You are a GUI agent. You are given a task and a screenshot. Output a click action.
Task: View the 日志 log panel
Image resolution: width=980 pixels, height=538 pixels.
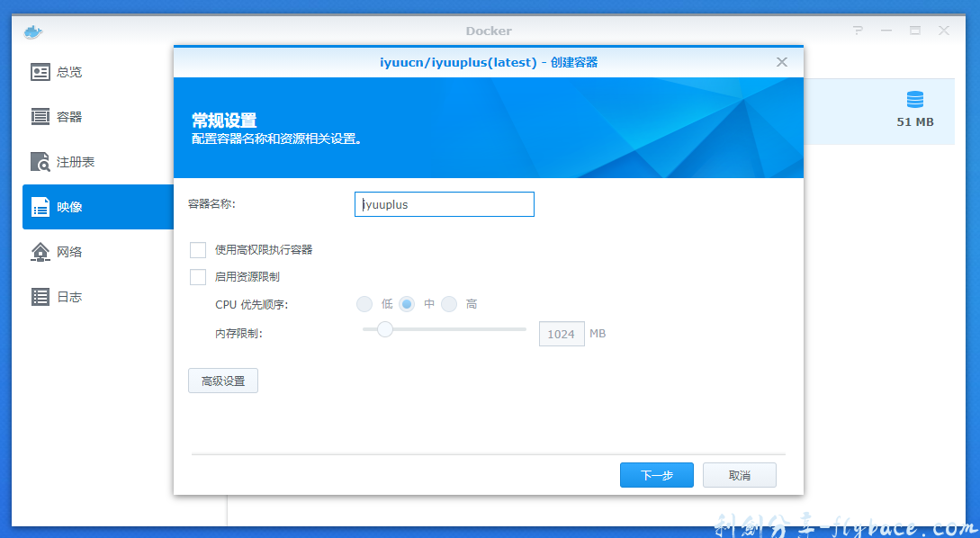pyautogui.click(x=60, y=297)
